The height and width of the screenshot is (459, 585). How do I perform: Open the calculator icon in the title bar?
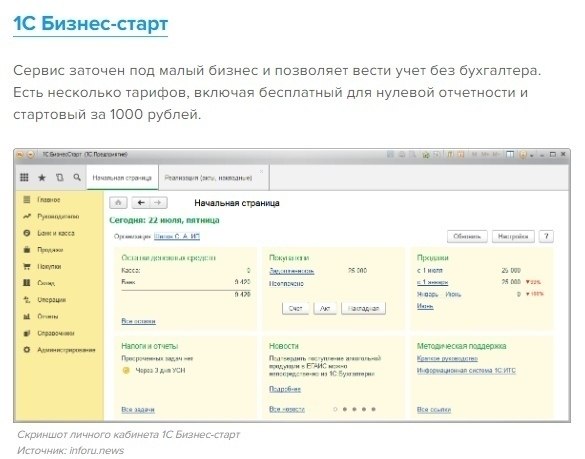[450, 154]
